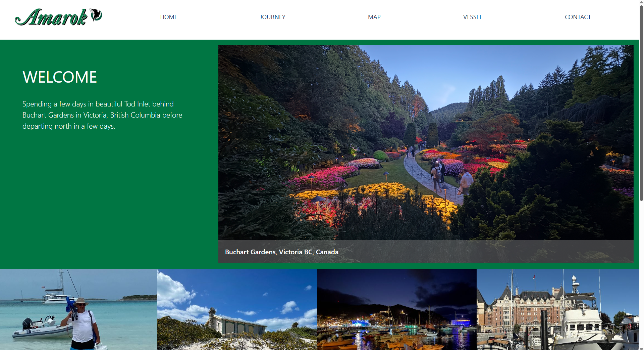This screenshot has width=644, height=350.
Task: Open the Victoria harbor hotel photo
Action: coord(557,309)
